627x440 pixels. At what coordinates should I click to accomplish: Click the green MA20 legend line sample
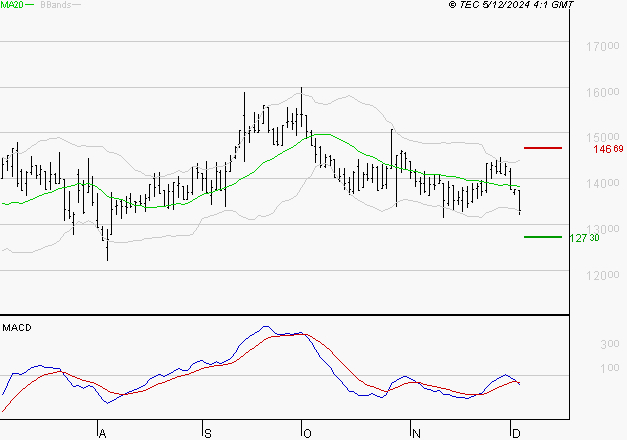32,5
